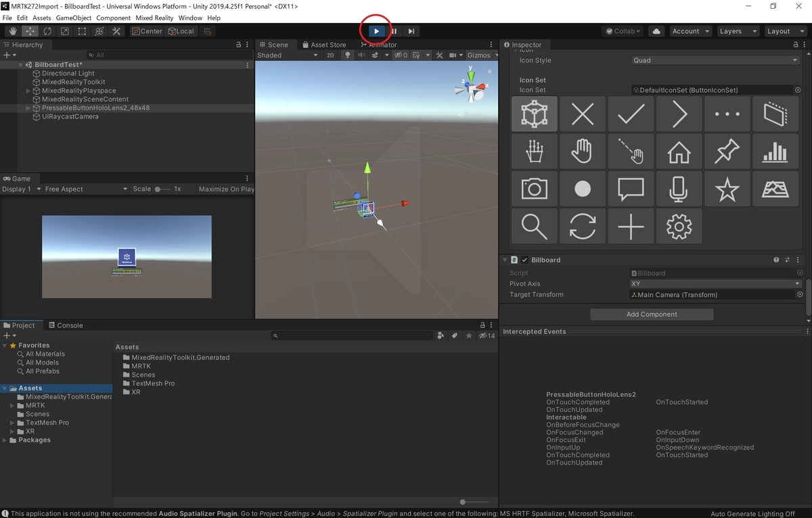Pick the home icon in icon grid
The image size is (812, 518).
[679, 151]
